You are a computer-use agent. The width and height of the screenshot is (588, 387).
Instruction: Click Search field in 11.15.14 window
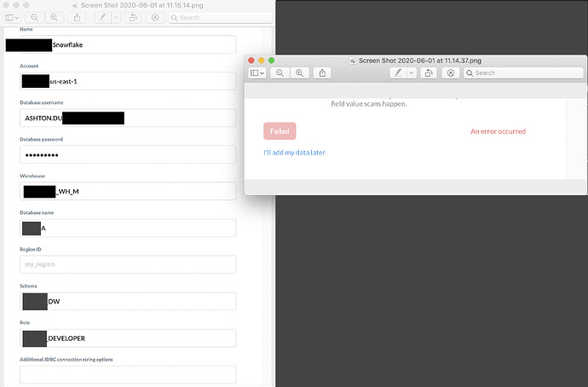click(x=220, y=18)
